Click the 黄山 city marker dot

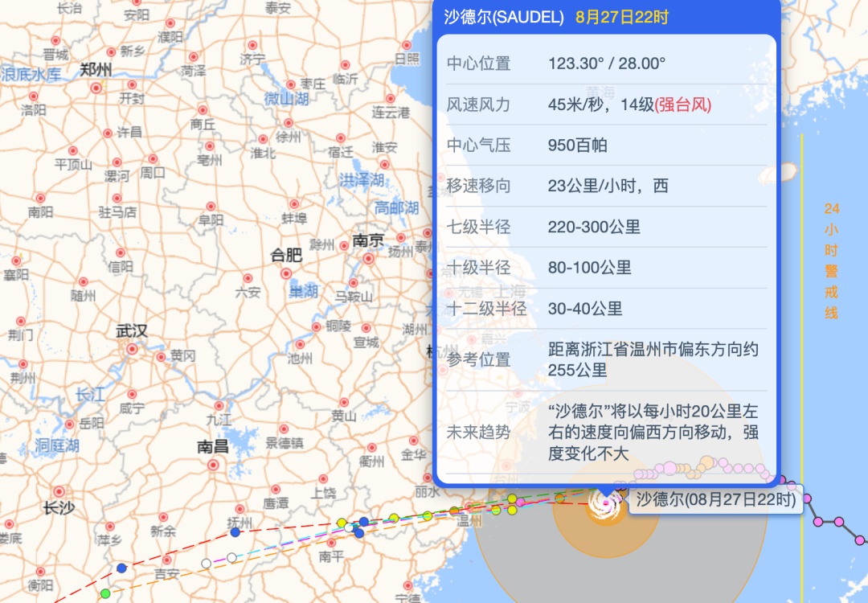pos(344,403)
